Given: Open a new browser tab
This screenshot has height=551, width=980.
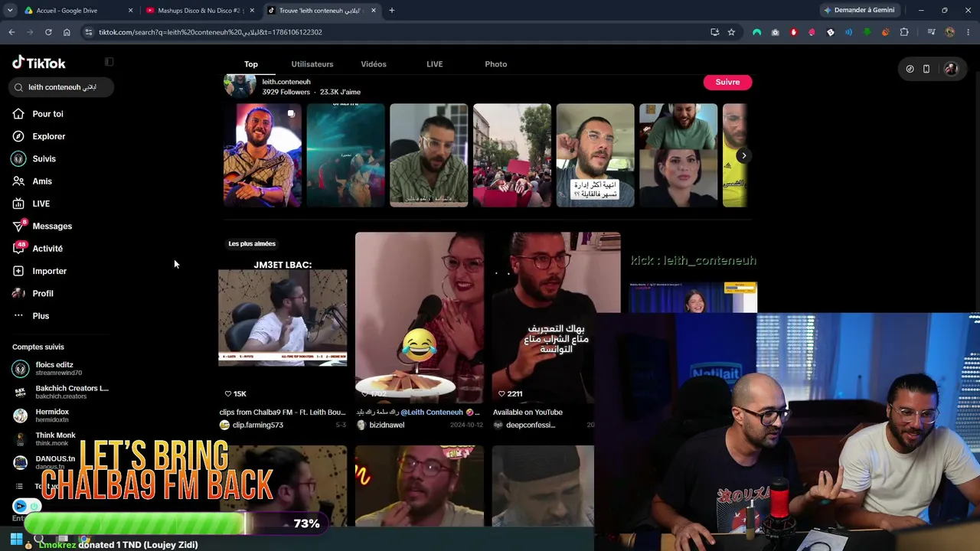Looking at the screenshot, I should click(x=391, y=11).
